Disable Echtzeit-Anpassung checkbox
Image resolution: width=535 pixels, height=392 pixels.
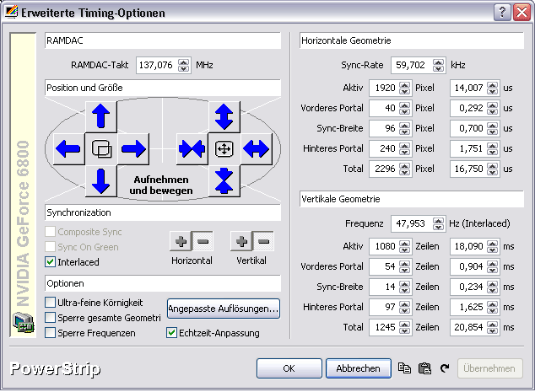171,333
